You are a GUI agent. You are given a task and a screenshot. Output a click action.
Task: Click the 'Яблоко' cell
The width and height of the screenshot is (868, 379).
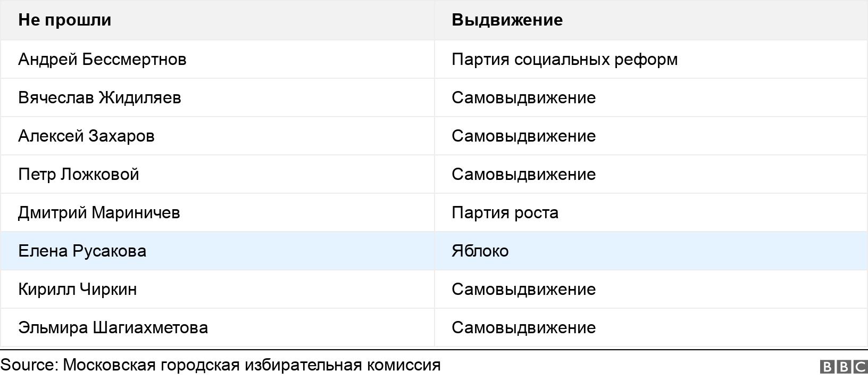480,251
